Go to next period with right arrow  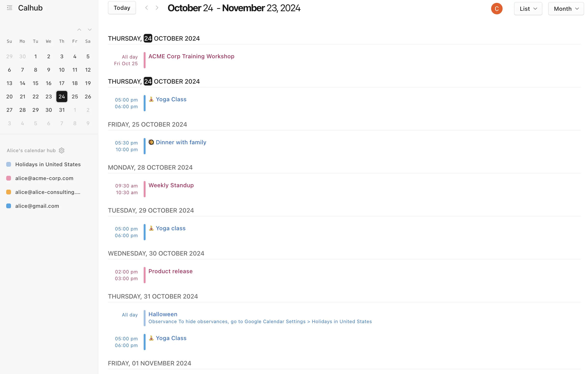tap(157, 8)
